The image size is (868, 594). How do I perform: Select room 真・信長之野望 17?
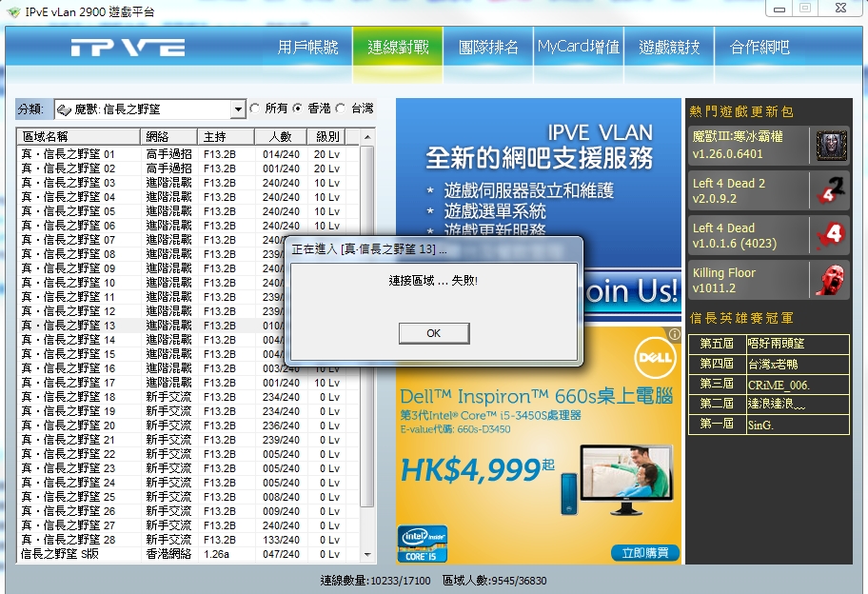(x=188, y=383)
